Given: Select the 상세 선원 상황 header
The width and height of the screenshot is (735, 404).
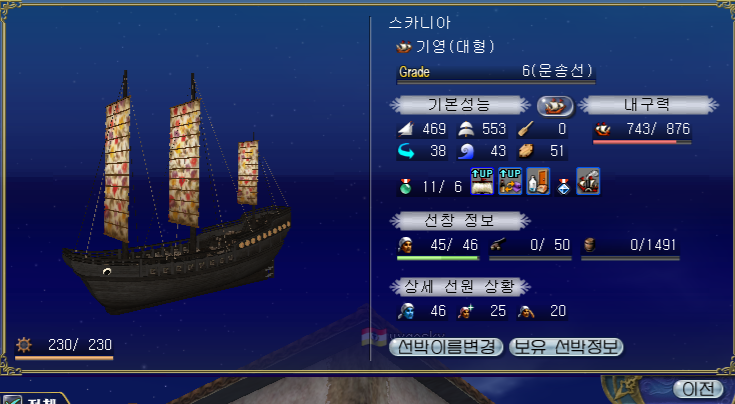Looking at the screenshot, I should click(x=459, y=286).
